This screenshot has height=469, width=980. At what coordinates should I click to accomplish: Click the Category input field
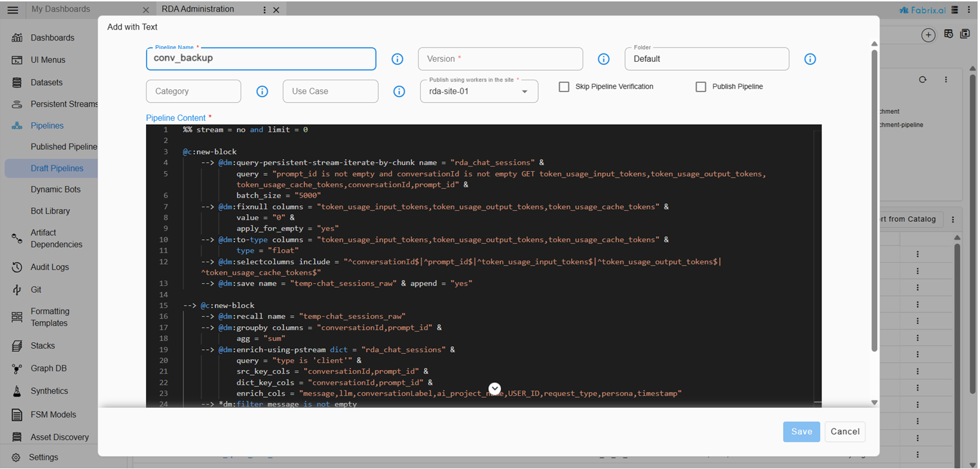coord(194,91)
